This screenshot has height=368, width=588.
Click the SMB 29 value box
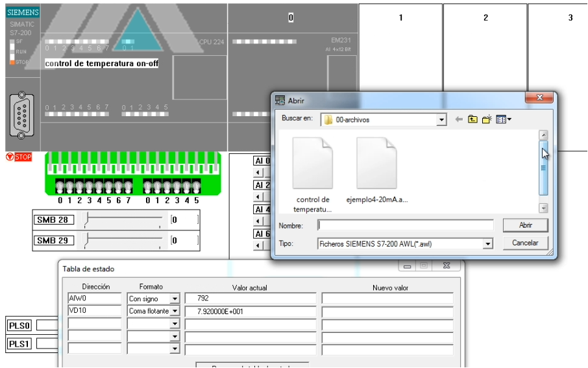coord(184,240)
